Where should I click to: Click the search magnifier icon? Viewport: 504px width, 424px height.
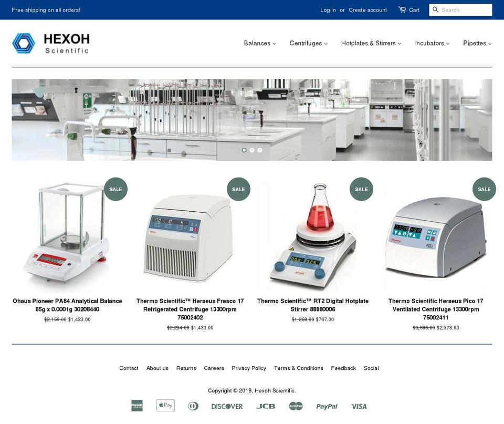436,9
